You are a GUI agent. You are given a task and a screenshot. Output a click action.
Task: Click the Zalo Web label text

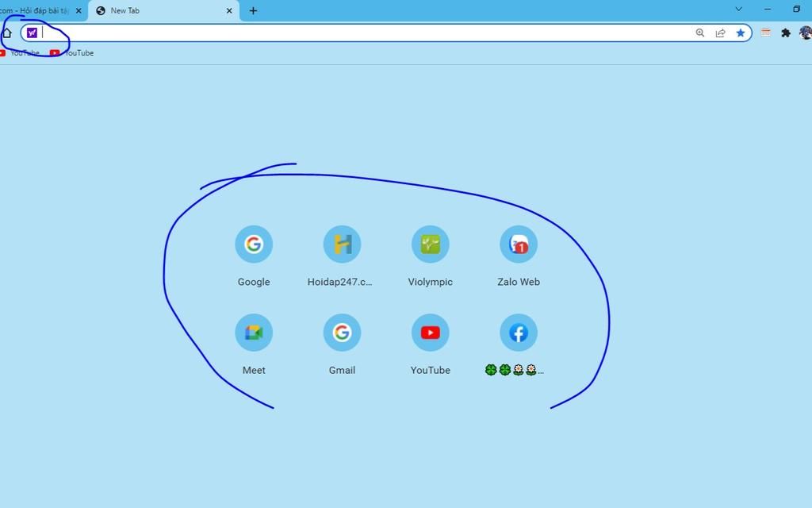(519, 282)
